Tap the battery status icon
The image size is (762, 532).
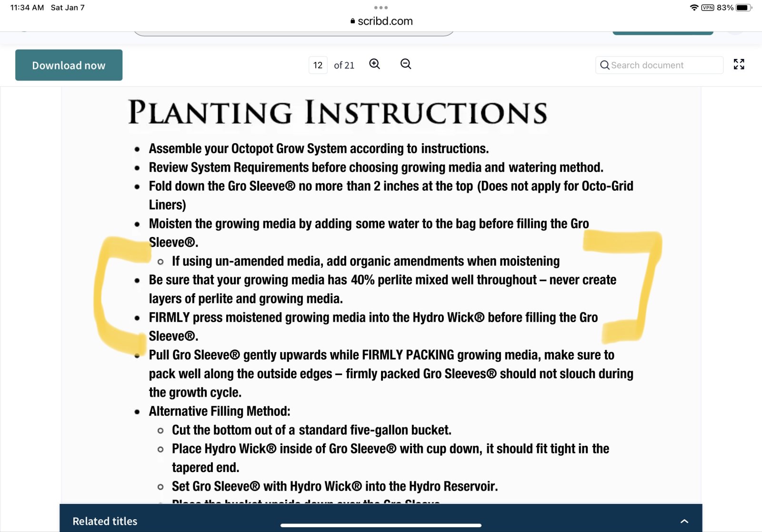743,8
